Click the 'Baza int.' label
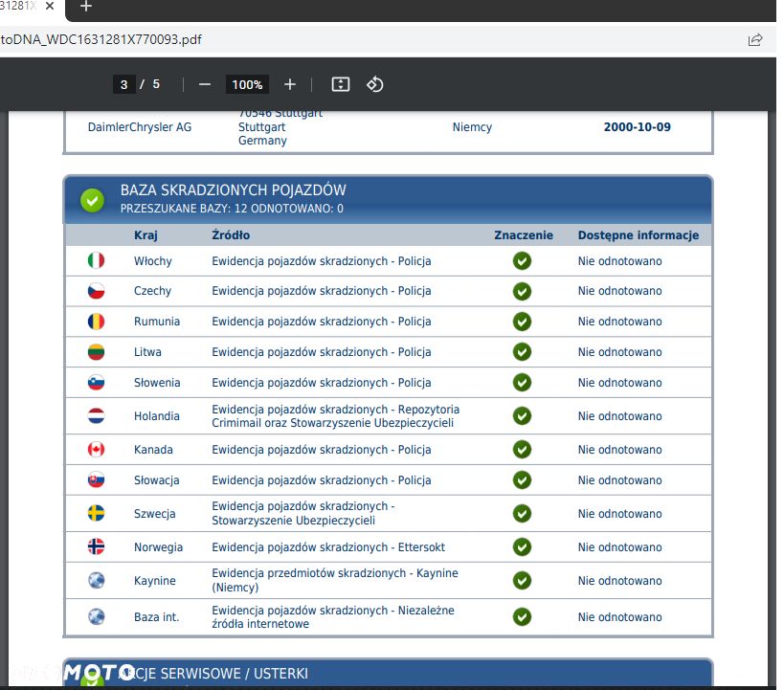The height and width of the screenshot is (690, 784). (156, 617)
